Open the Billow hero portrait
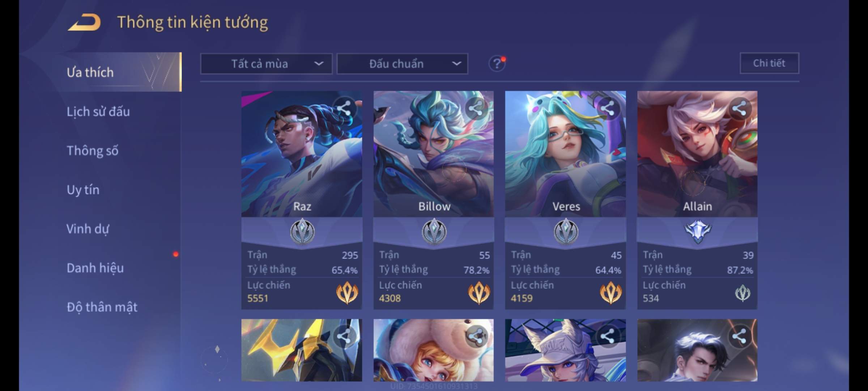The image size is (868, 391). (433, 154)
